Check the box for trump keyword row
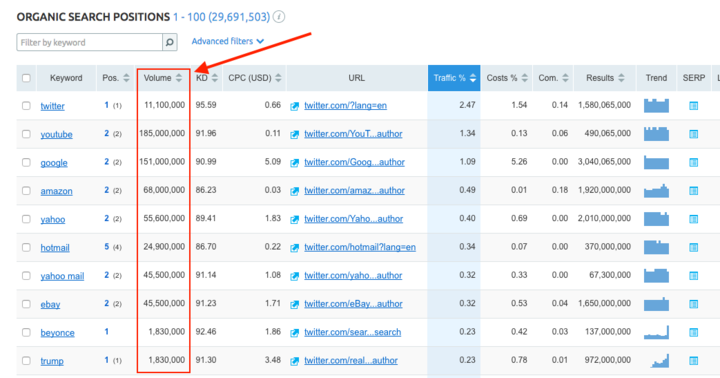The image size is (720, 378). (26, 361)
